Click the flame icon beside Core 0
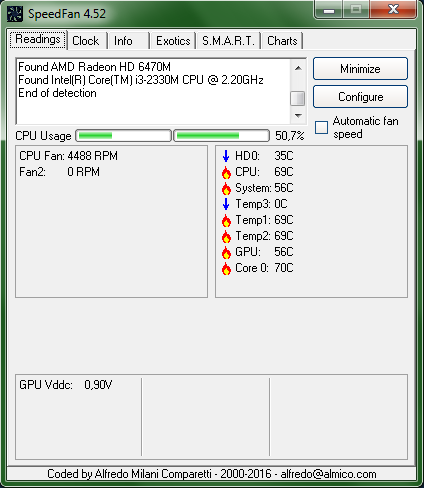This screenshot has width=424, height=488. tap(226, 268)
